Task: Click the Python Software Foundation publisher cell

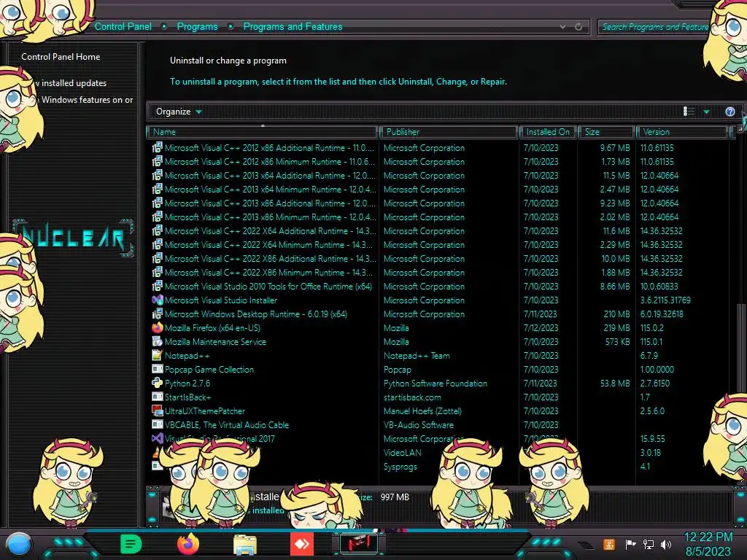Action: tap(436, 383)
